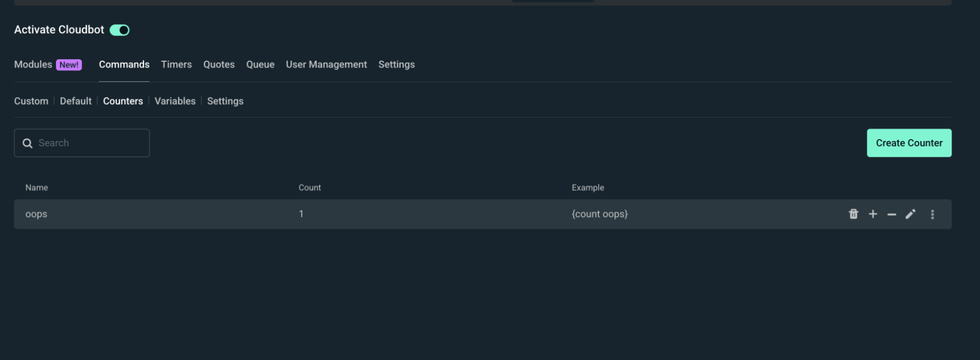Switch to the Timers tab
This screenshot has width=980, height=360.
click(x=176, y=64)
